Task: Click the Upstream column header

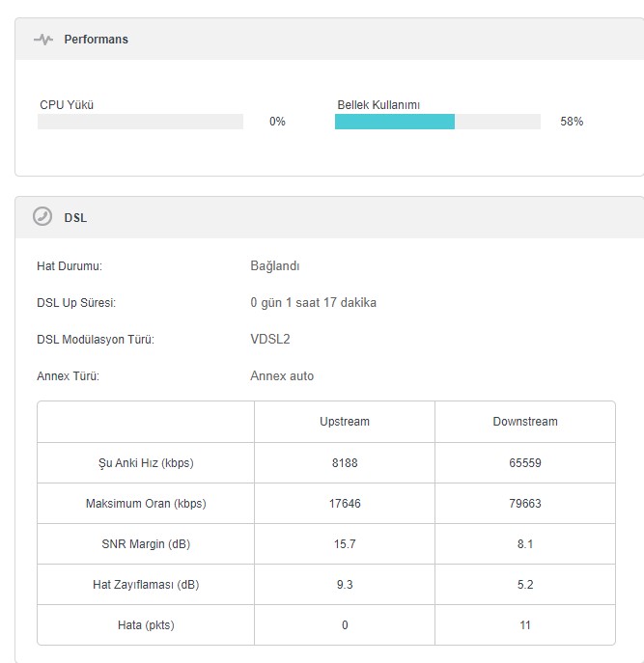Action: point(345,422)
